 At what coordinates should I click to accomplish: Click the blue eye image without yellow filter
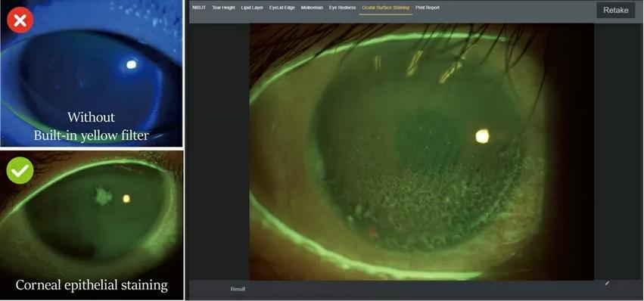92,73
